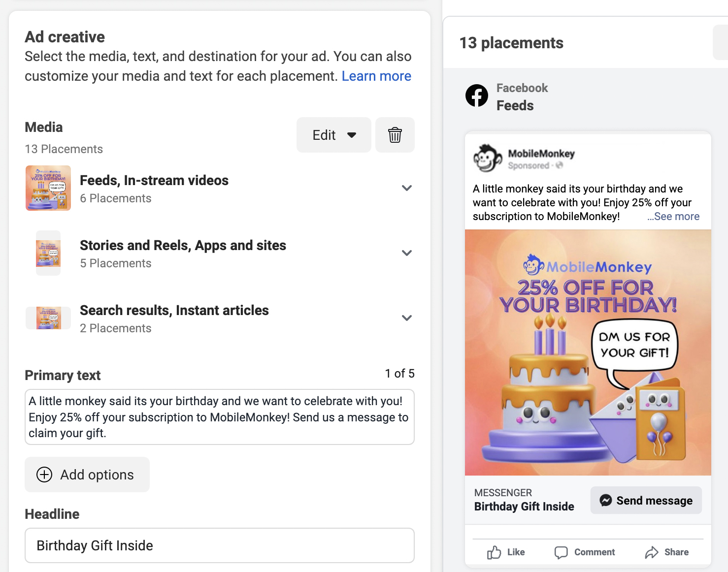Click See more in ad preview text

(x=673, y=217)
